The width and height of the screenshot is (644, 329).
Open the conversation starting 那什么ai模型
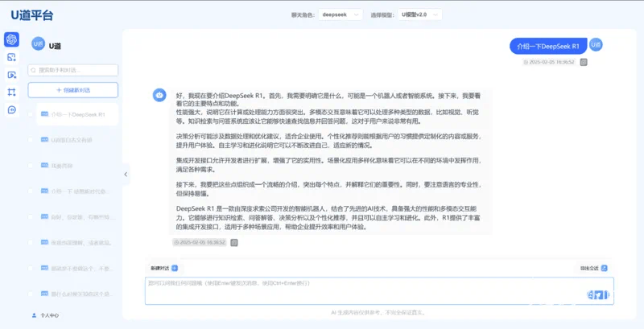(77, 294)
